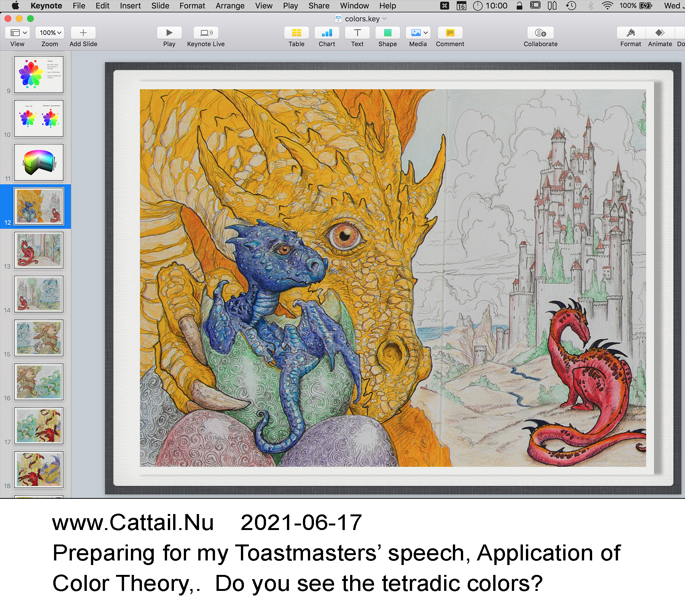Open the Media dropdown

click(418, 33)
